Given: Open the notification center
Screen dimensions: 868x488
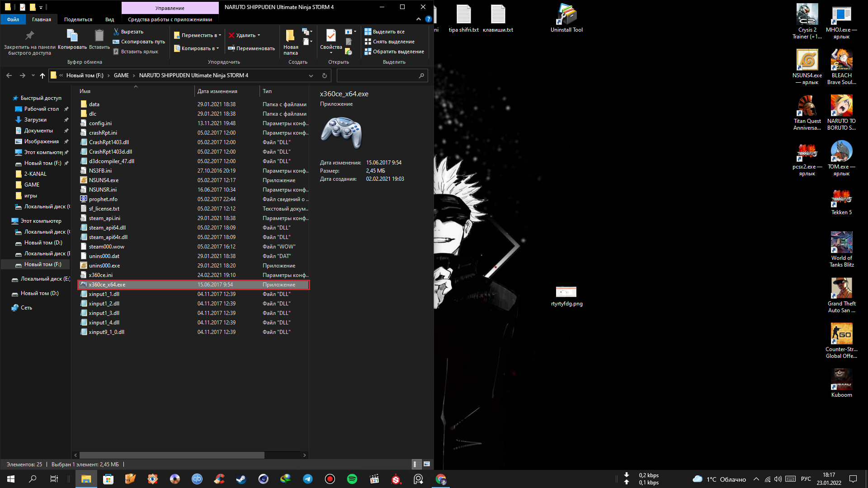Looking at the screenshot, I should 853,479.
